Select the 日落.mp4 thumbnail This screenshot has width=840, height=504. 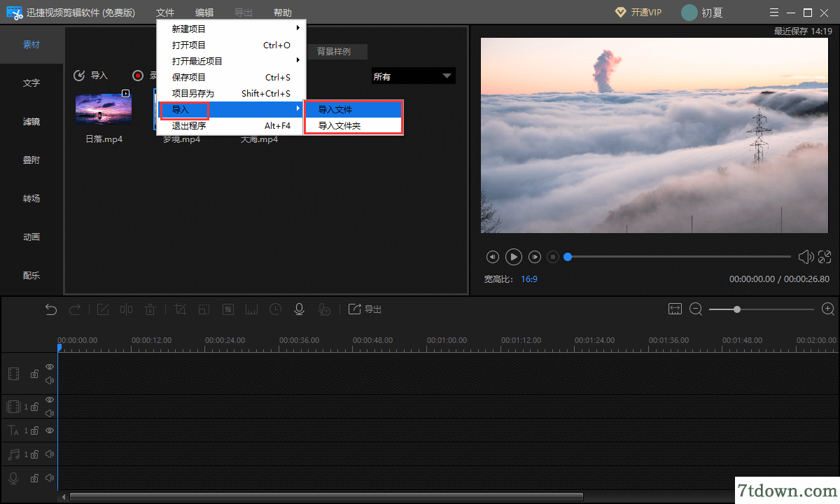(x=104, y=108)
